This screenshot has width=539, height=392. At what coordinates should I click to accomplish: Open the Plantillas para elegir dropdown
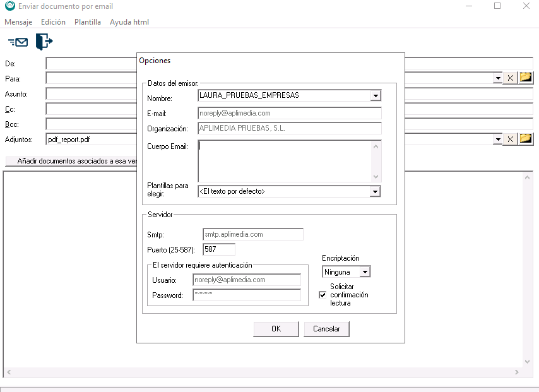tap(376, 192)
